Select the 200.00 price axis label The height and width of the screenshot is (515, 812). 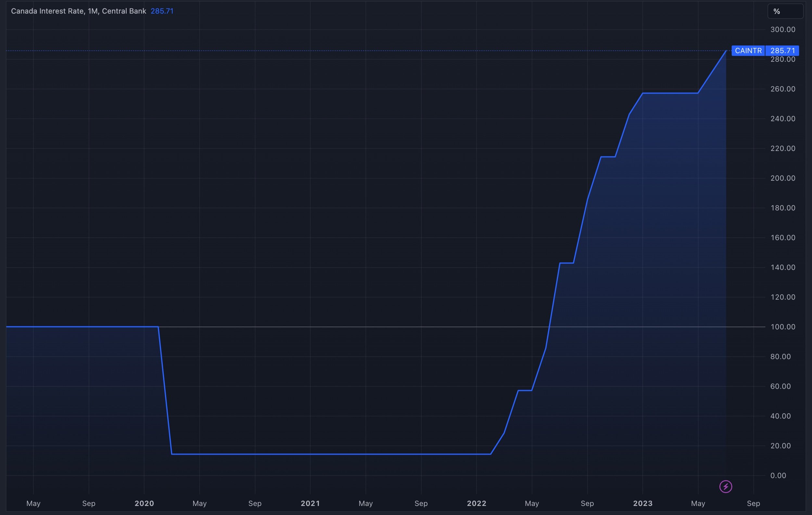[783, 178]
